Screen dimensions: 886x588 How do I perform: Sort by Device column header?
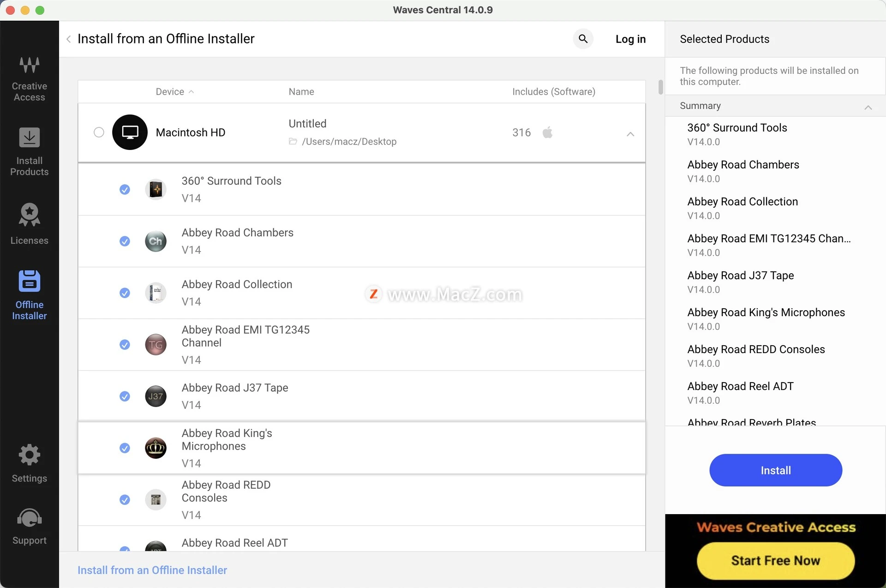click(174, 92)
